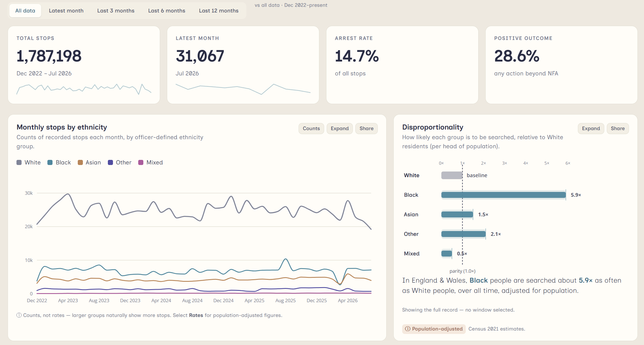This screenshot has height=345, width=644.
Task: Click the Black 5.9× disproportionality bar
Action: point(504,195)
